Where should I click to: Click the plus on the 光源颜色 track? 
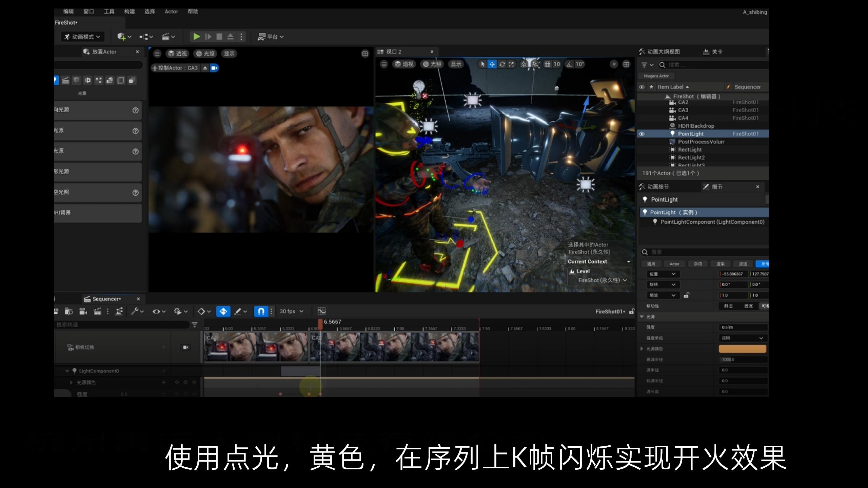click(x=164, y=382)
